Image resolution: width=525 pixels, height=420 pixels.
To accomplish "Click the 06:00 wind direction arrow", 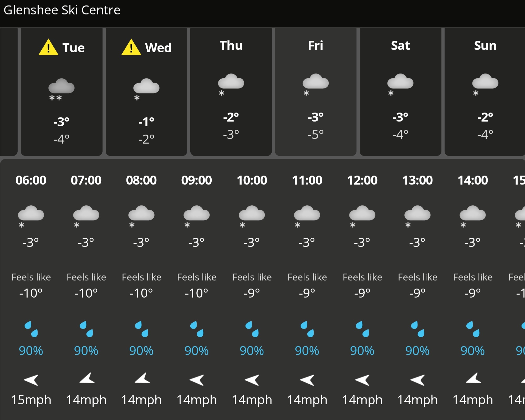I will click(31, 380).
